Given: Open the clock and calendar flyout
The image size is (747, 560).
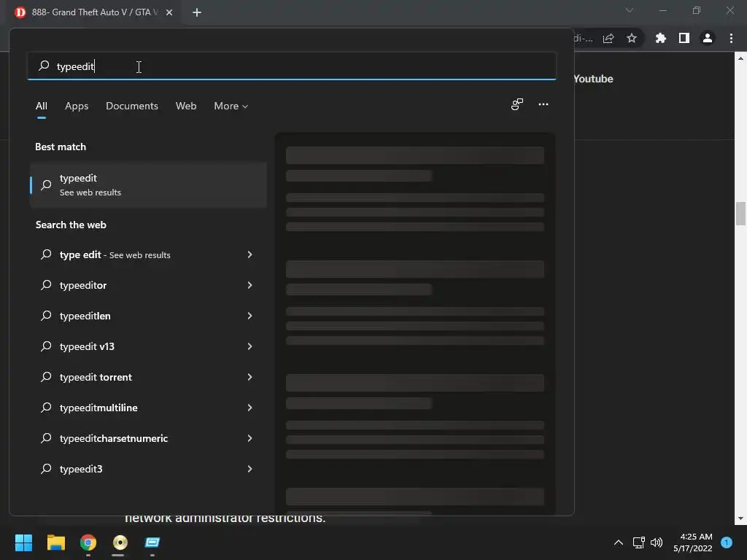Looking at the screenshot, I should (x=693, y=542).
